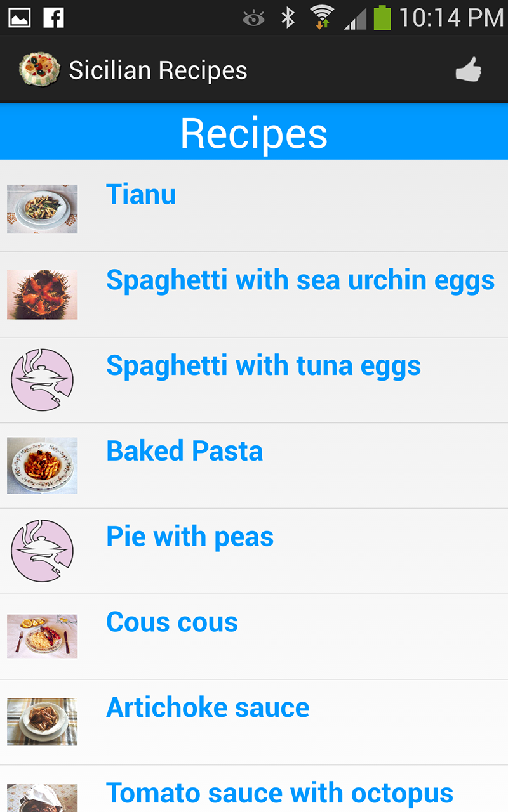Tap the smart stay eye icon

click(254, 18)
